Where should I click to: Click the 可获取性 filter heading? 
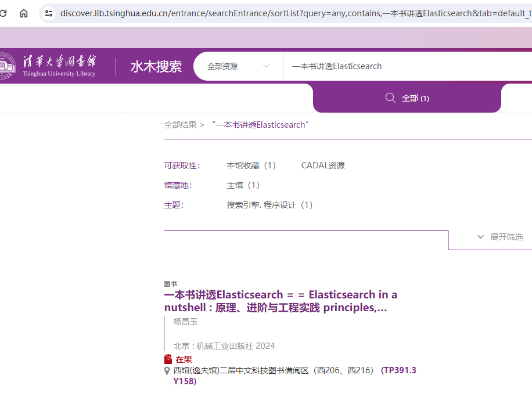[x=182, y=165]
